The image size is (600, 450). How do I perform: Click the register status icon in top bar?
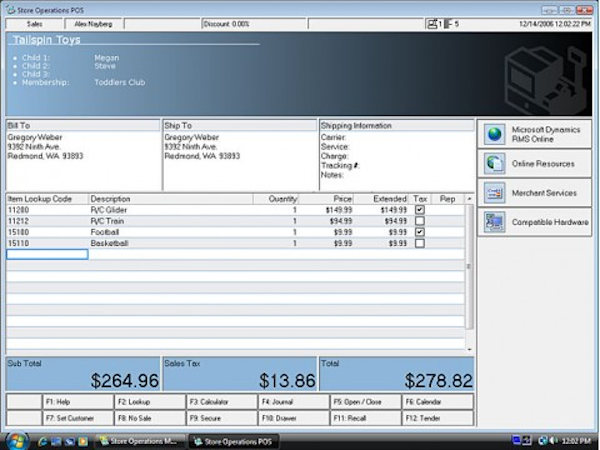(x=433, y=23)
